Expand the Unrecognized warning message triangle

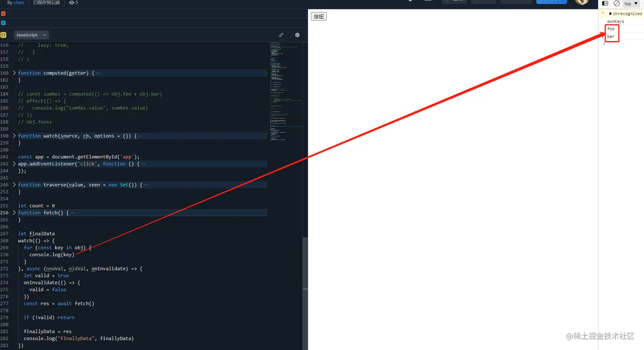click(x=610, y=14)
